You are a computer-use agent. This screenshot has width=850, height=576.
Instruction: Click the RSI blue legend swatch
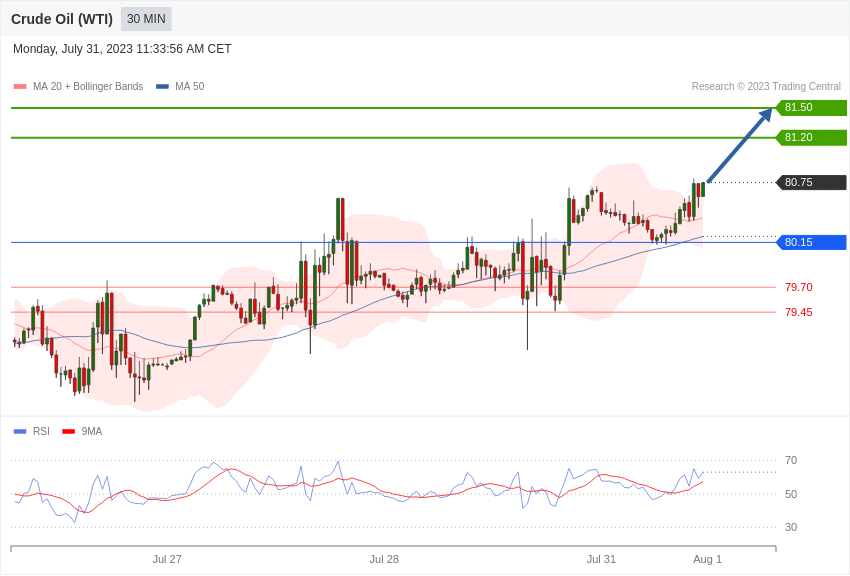point(20,432)
